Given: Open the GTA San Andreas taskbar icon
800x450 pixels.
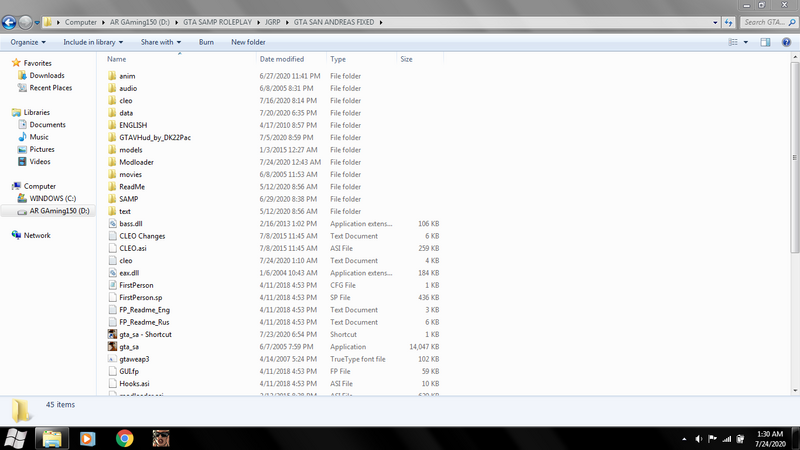Looking at the screenshot, I should point(161,439).
